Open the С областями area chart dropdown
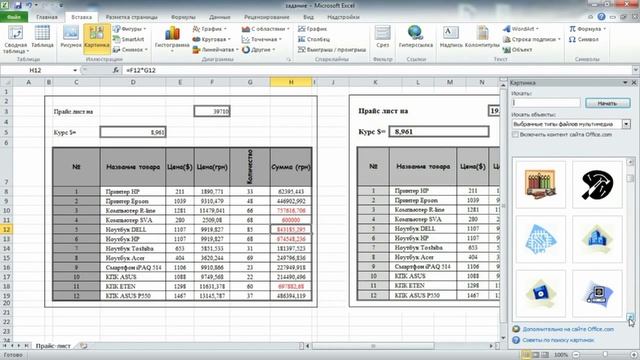640x360 pixels. (x=266, y=29)
